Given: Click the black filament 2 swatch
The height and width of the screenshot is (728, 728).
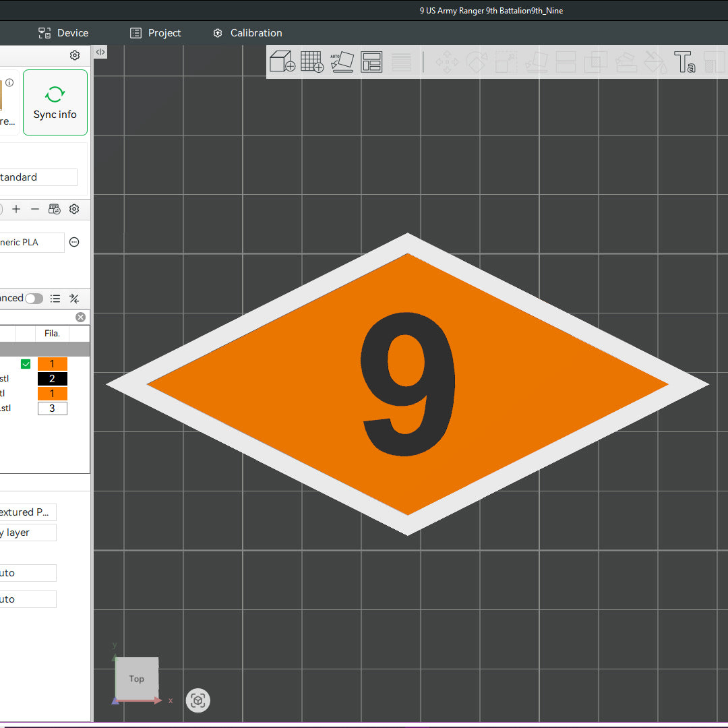Looking at the screenshot, I should 52,379.
